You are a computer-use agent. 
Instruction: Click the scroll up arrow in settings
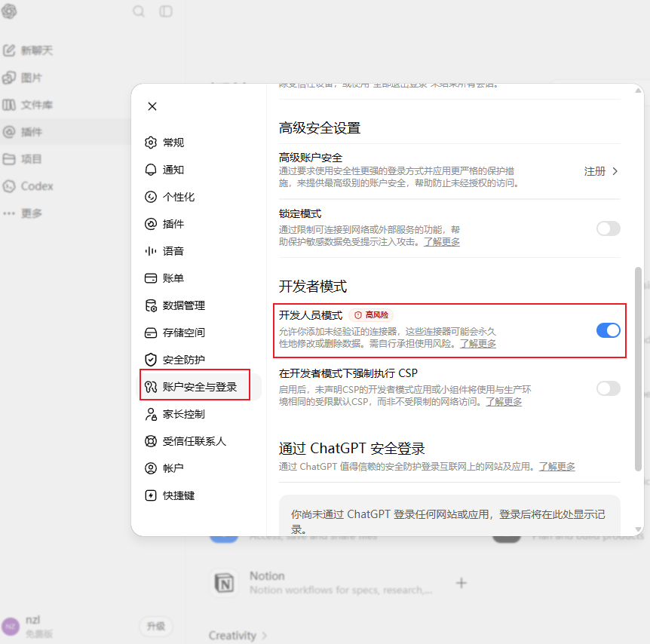pos(639,90)
